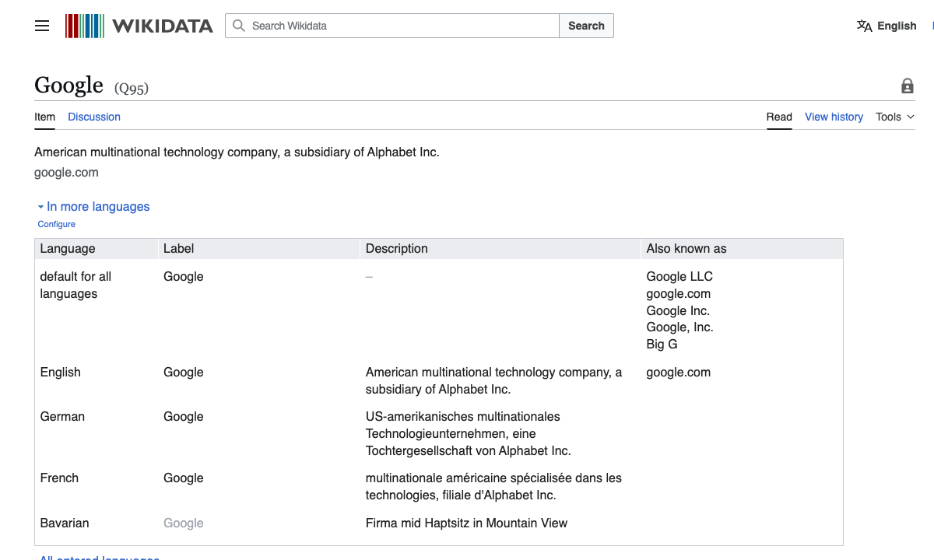Open the hamburger main menu
This screenshot has height=560, width=934.
pyautogui.click(x=42, y=26)
